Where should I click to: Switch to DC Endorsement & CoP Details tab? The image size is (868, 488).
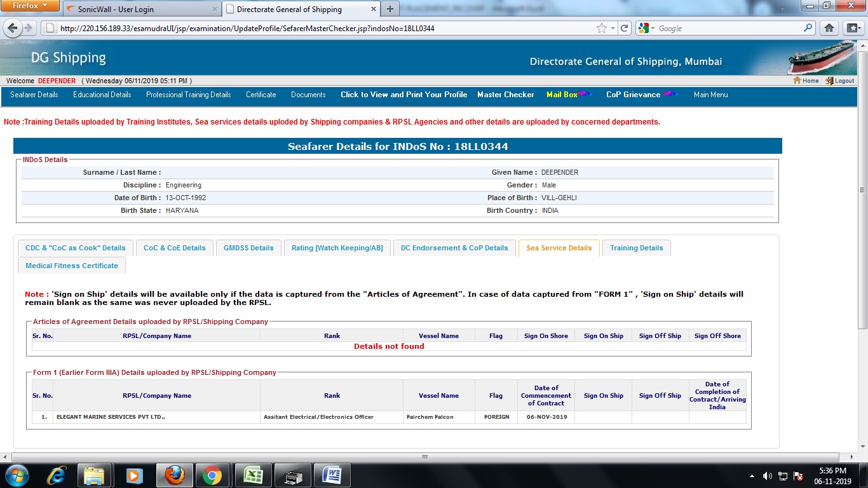tap(454, 248)
